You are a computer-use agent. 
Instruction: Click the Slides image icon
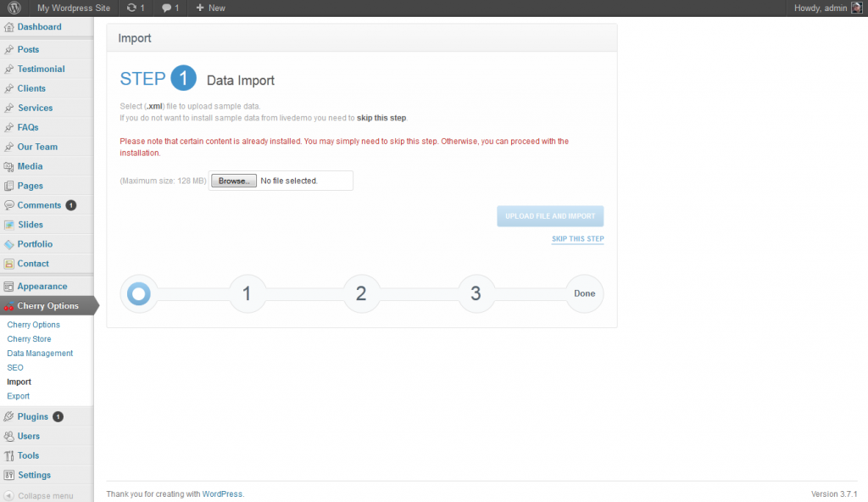[8, 225]
